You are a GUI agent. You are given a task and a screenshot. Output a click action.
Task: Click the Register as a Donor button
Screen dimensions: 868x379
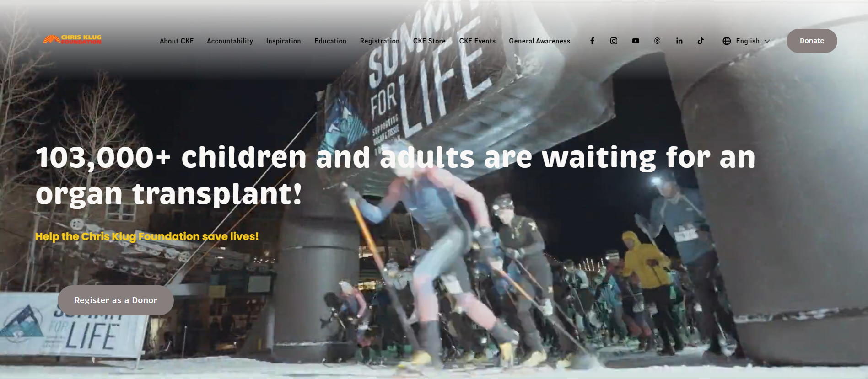tap(116, 300)
